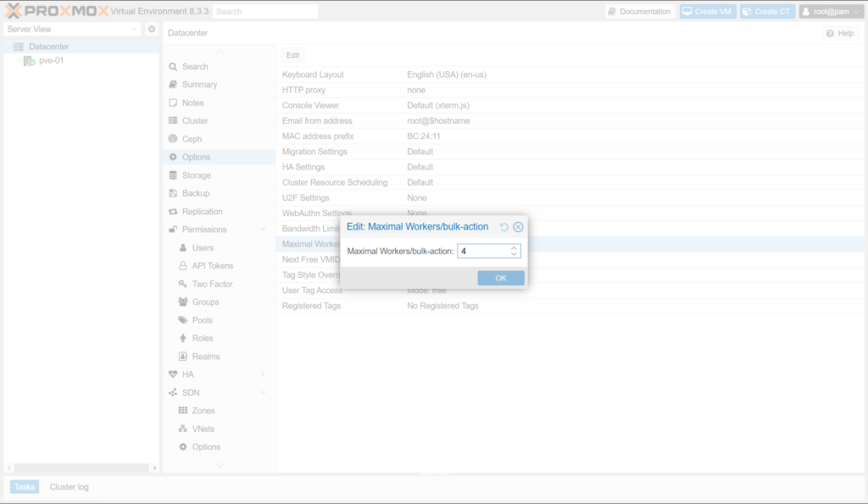Open the Storage section in the sidebar
This screenshot has height=504, width=868.
[196, 175]
